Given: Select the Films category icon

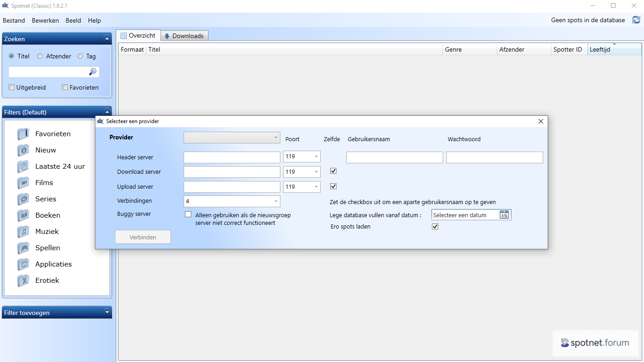Looking at the screenshot, I should (23, 182).
